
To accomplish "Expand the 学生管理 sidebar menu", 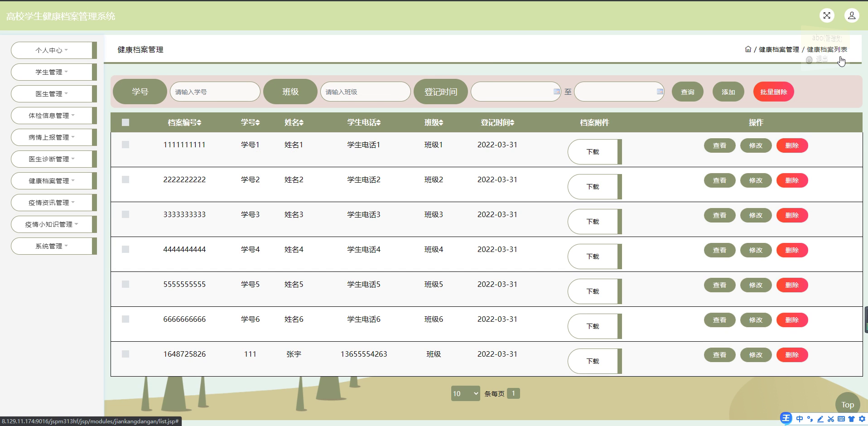I will point(53,72).
